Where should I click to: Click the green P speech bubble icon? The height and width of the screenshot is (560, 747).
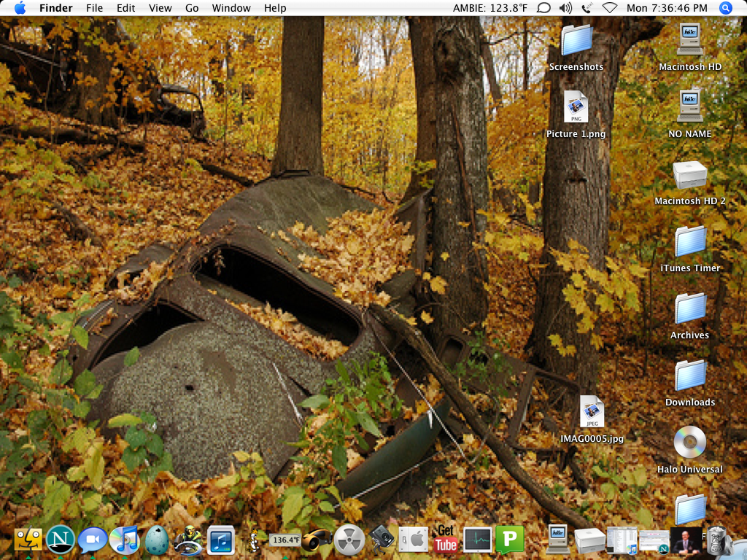click(x=510, y=540)
